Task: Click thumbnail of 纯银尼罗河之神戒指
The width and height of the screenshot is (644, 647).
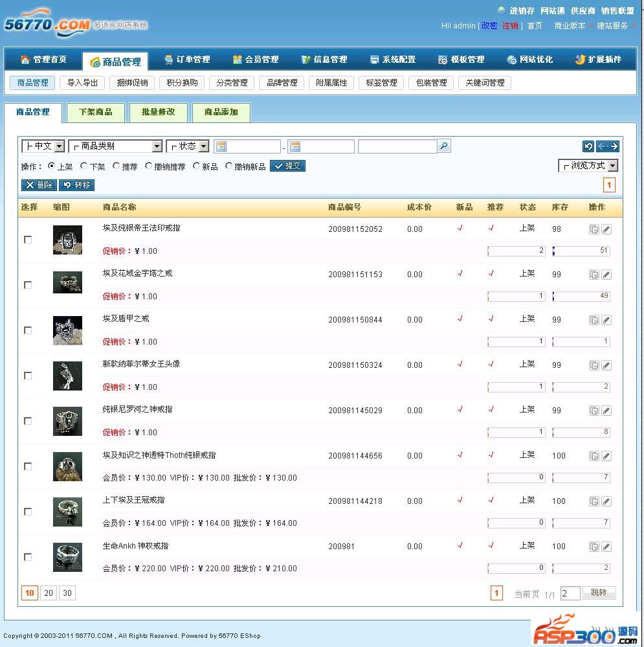Action: [67, 421]
